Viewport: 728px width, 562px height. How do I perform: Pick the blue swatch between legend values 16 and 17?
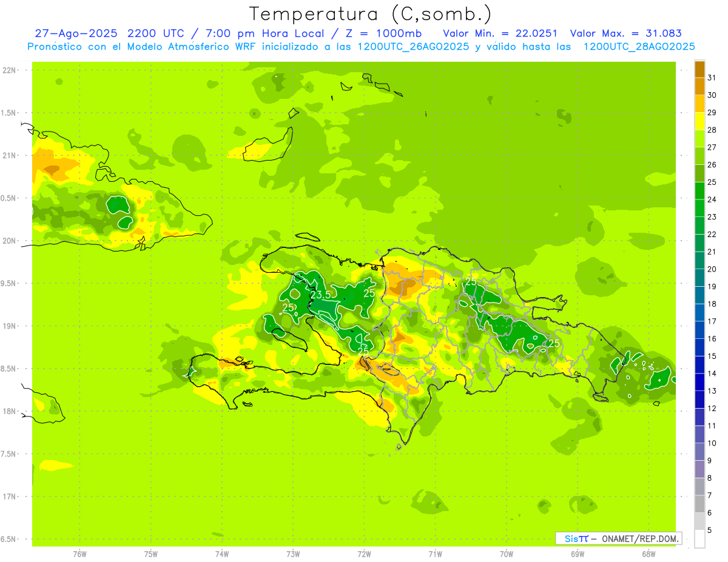[699, 330]
